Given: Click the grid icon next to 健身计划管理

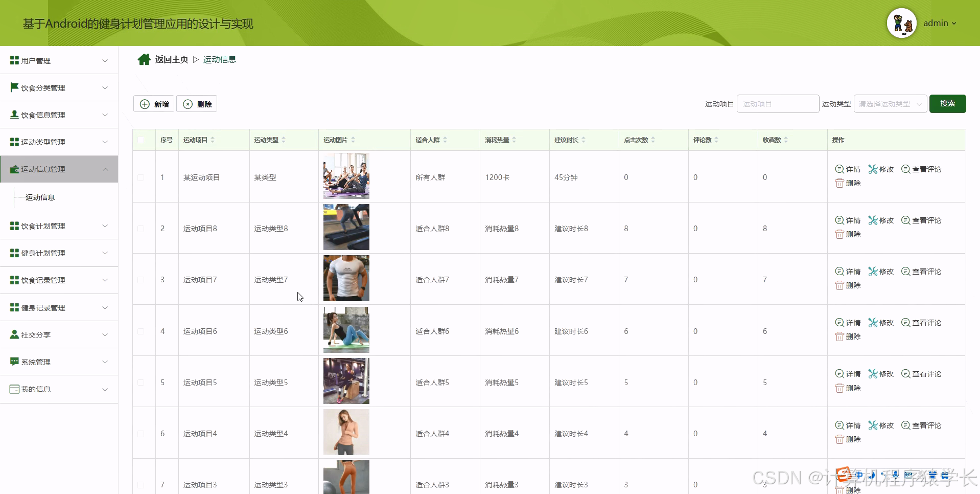Looking at the screenshot, I should click(14, 253).
